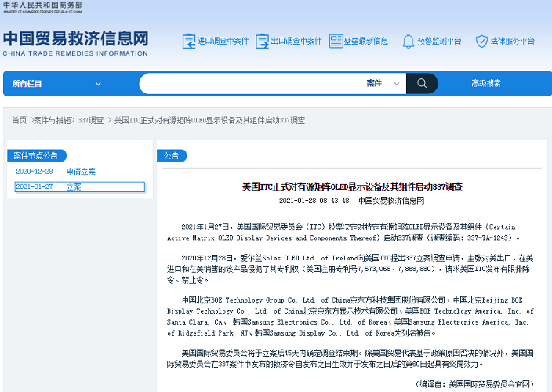The image size is (552, 392).
Task: Focus the search text field
Action: click(252, 83)
